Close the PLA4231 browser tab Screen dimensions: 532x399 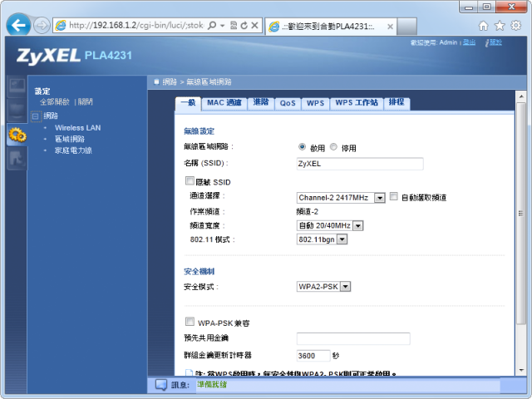point(390,27)
